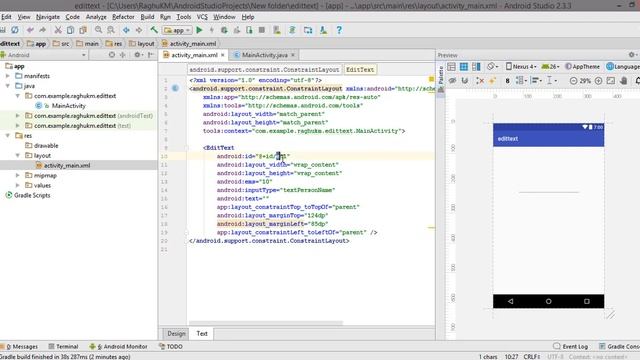The width and height of the screenshot is (640, 360).
Task: Click the Help question mark icon
Action: point(339,30)
